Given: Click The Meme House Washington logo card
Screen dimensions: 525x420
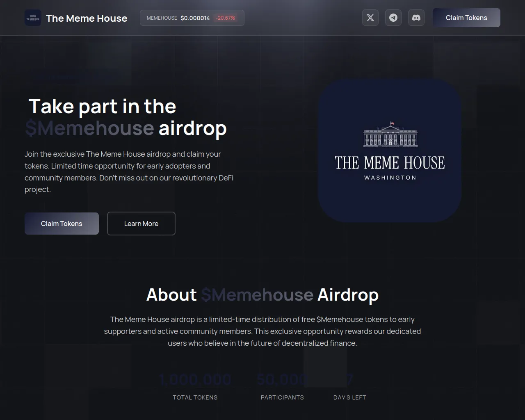Looking at the screenshot, I should [x=390, y=151].
